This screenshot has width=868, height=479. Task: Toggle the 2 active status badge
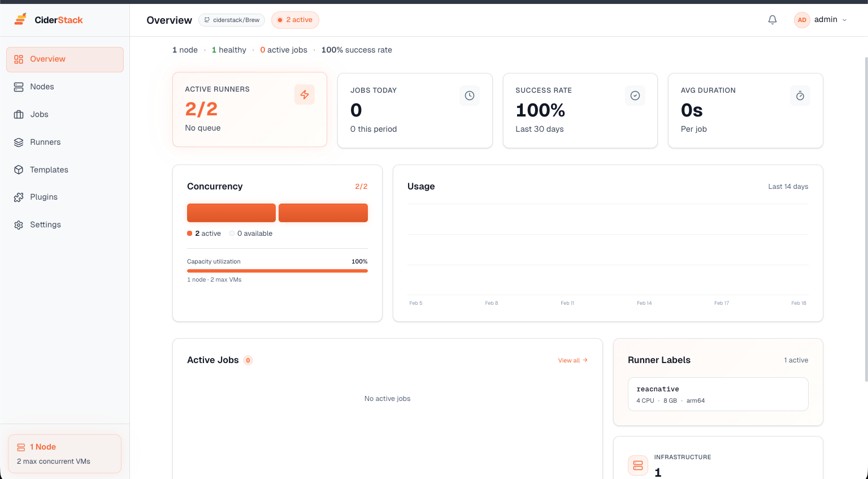point(295,20)
